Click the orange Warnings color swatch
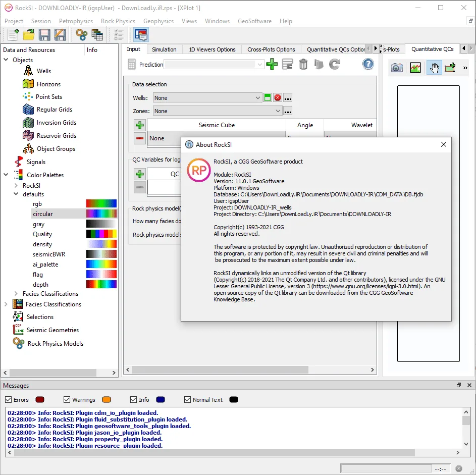476x475 pixels. pos(107,400)
